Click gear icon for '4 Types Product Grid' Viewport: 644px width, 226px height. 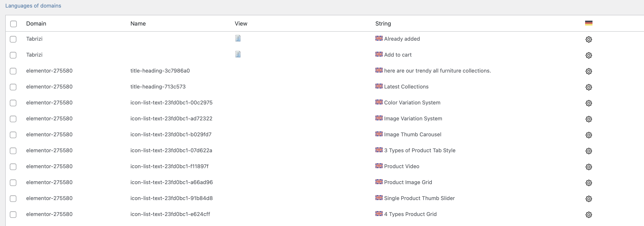tap(589, 215)
